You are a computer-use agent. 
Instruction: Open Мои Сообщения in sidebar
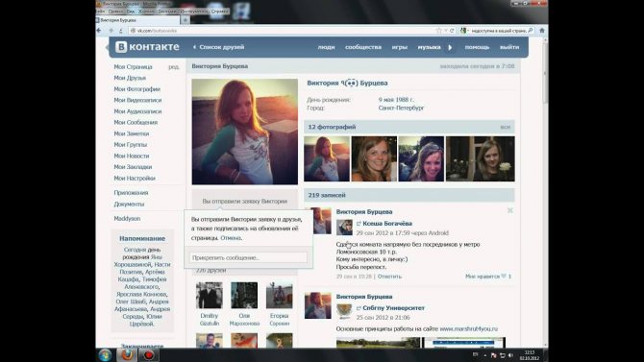click(x=136, y=122)
